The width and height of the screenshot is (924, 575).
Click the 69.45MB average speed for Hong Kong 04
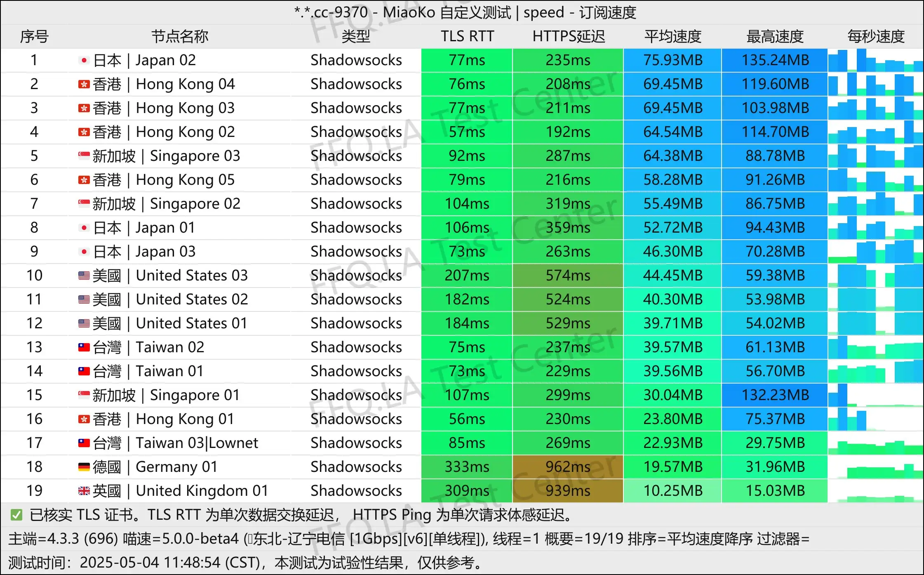[x=672, y=84]
